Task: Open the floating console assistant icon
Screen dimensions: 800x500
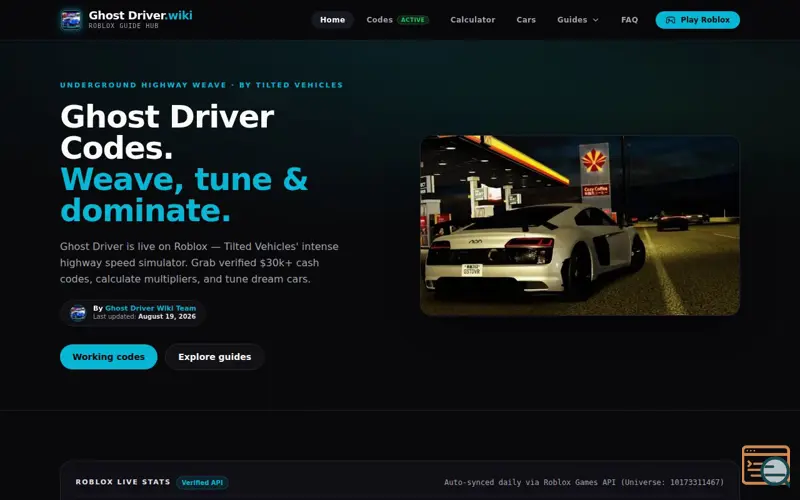Action: point(766,465)
